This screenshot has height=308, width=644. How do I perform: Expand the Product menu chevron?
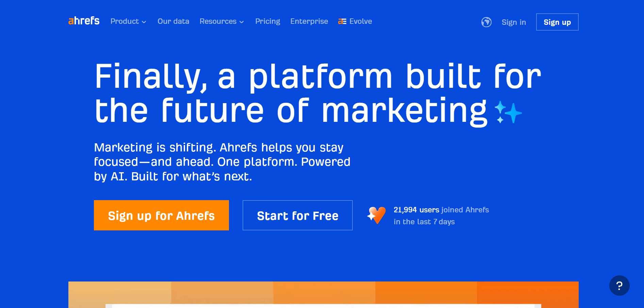click(x=144, y=22)
